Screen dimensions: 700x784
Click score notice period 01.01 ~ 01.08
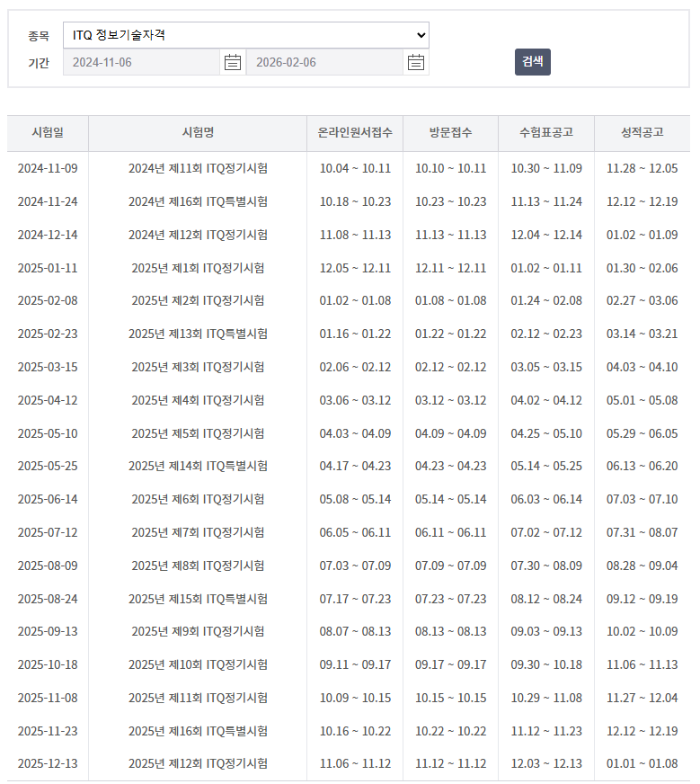click(x=642, y=763)
